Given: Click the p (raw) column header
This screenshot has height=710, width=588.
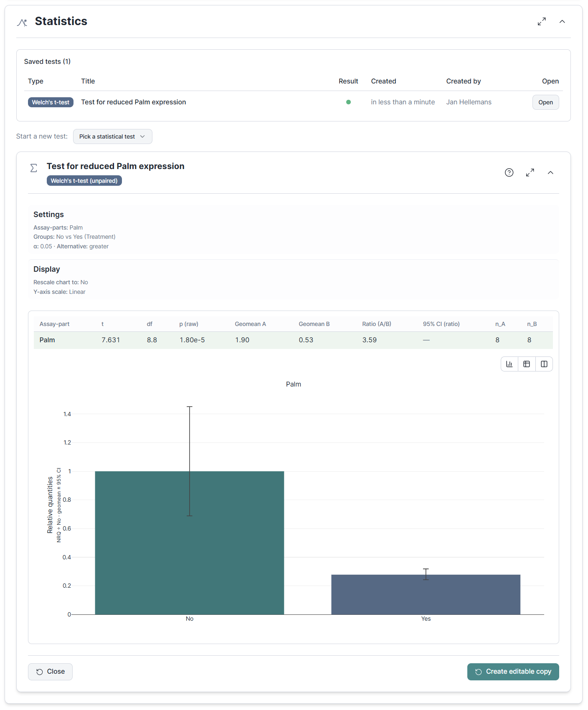Looking at the screenshot, I should [x=189, y=324].
